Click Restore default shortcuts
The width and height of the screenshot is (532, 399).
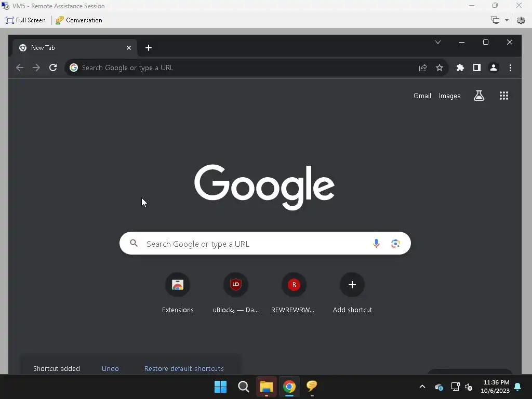click(184, 368)
